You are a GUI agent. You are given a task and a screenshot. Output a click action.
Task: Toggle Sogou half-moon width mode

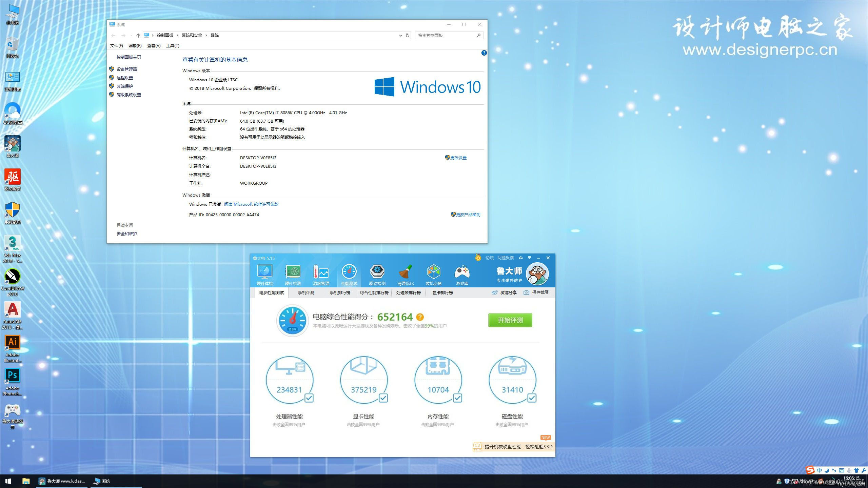pyautogui.click(x=827, y=470)
